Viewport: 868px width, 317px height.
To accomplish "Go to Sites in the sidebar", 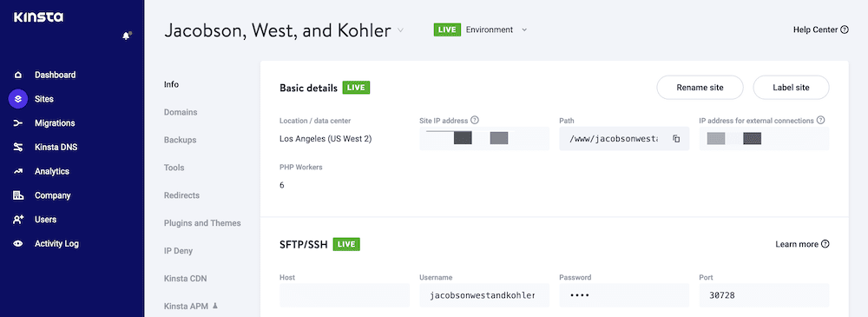I will (43, 99).
